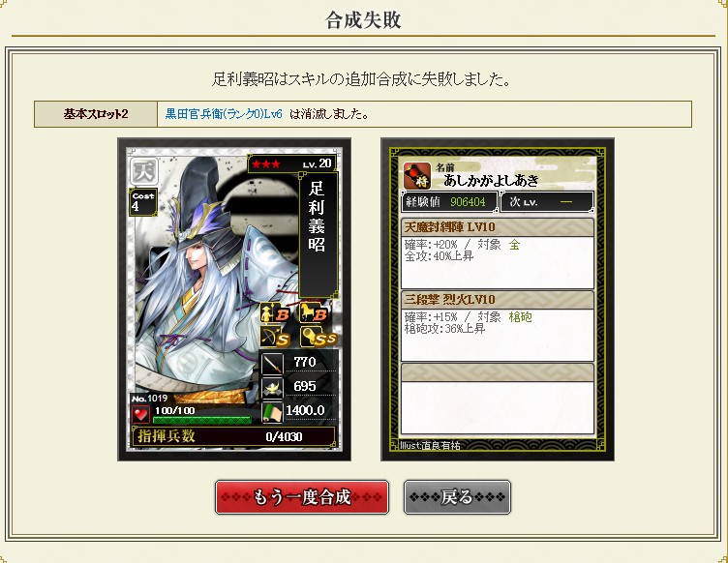Click the cannon weapon aptitude SS icon

pyautogui.click(x=318, y=338)
